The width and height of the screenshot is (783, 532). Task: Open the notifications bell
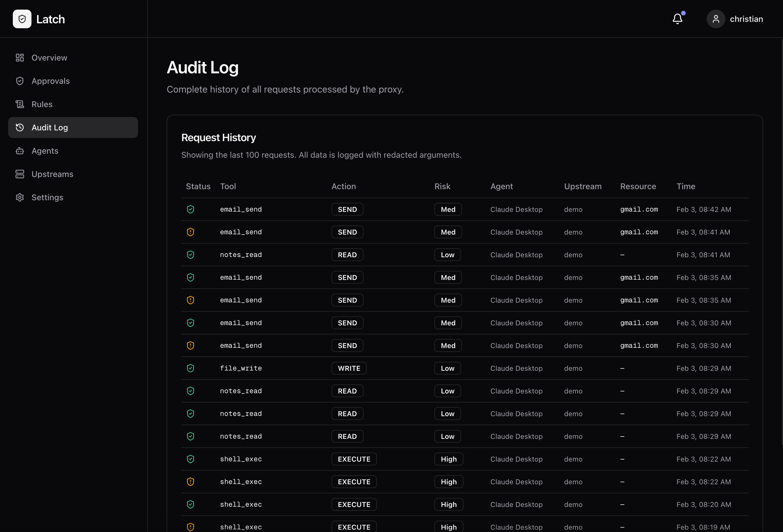tap(677, 19)
